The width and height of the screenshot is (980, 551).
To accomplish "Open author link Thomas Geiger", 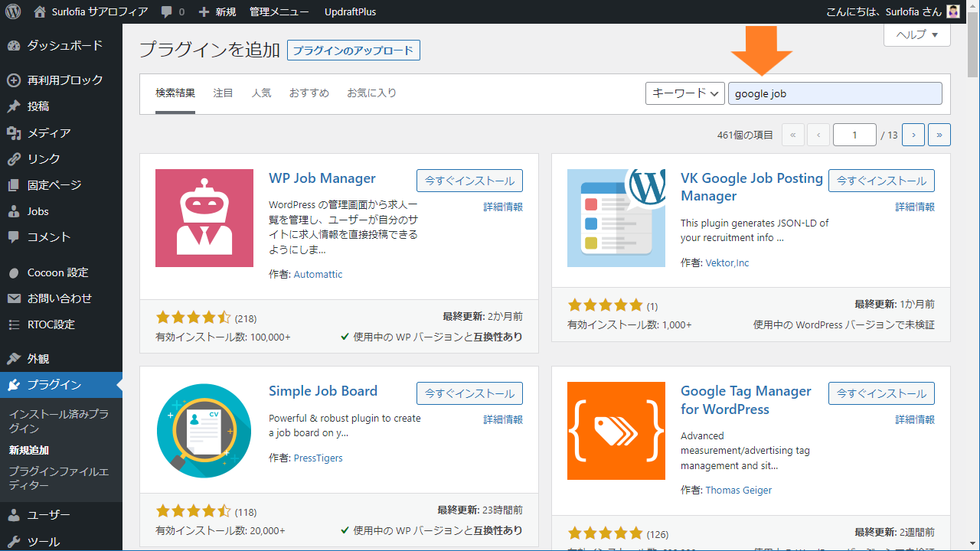I will pos(739,490).
